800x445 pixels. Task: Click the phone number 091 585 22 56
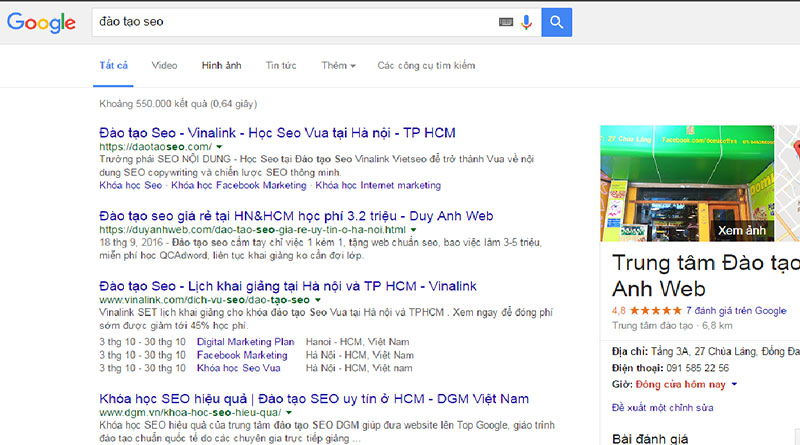(x=697, y=368)
